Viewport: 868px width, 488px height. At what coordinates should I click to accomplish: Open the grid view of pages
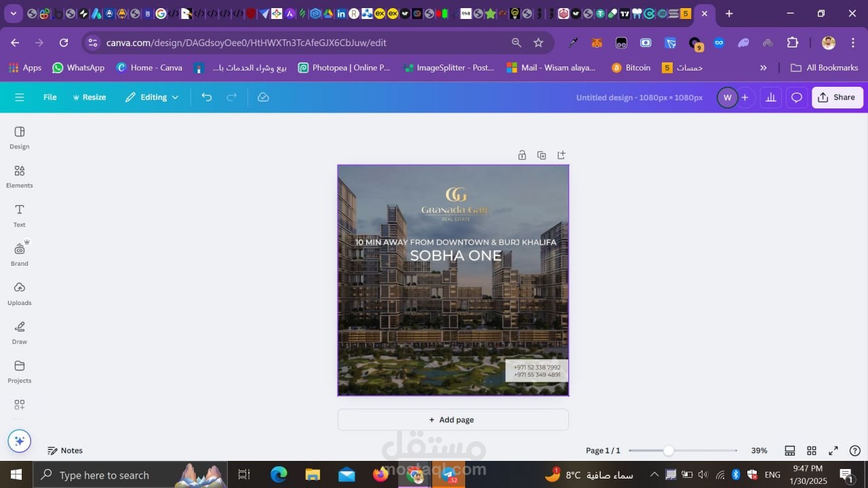click(812, 451)
